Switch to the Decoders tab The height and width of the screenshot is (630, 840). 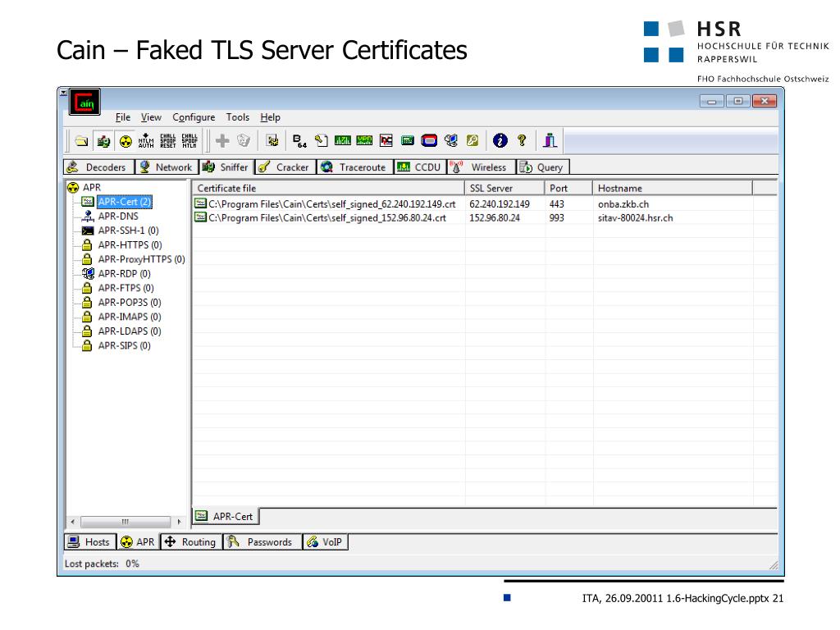(98, 167)
